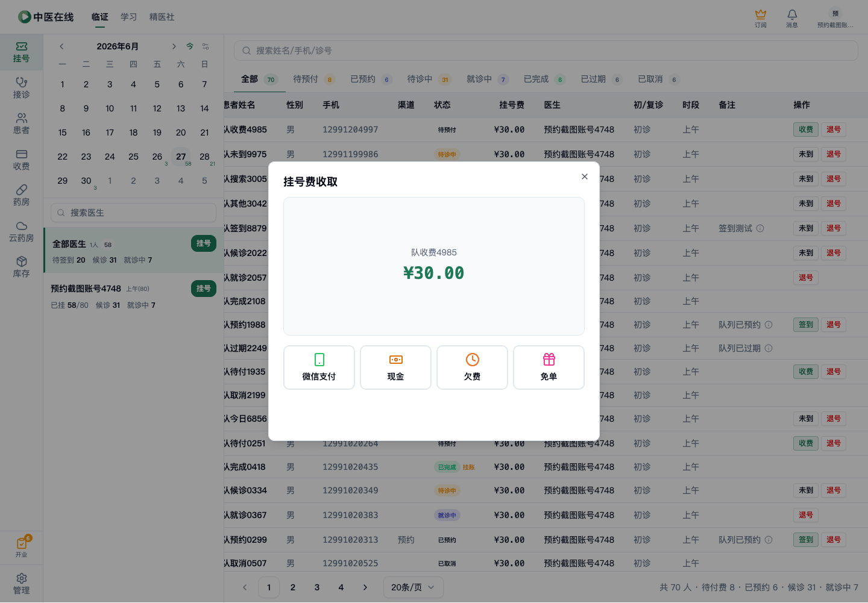Click 退号 for patient 队收费4985

pyautogui.click(x=834, y=130)
